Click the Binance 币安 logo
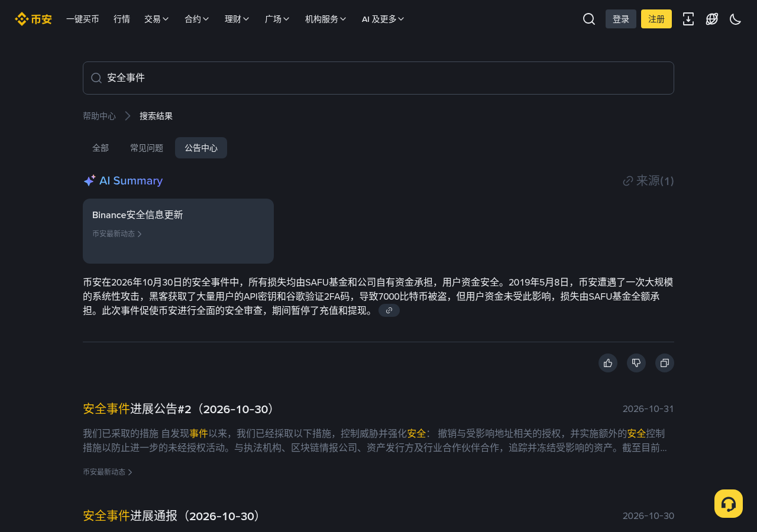The image size is (757, 532). click(x=33, y=19)
